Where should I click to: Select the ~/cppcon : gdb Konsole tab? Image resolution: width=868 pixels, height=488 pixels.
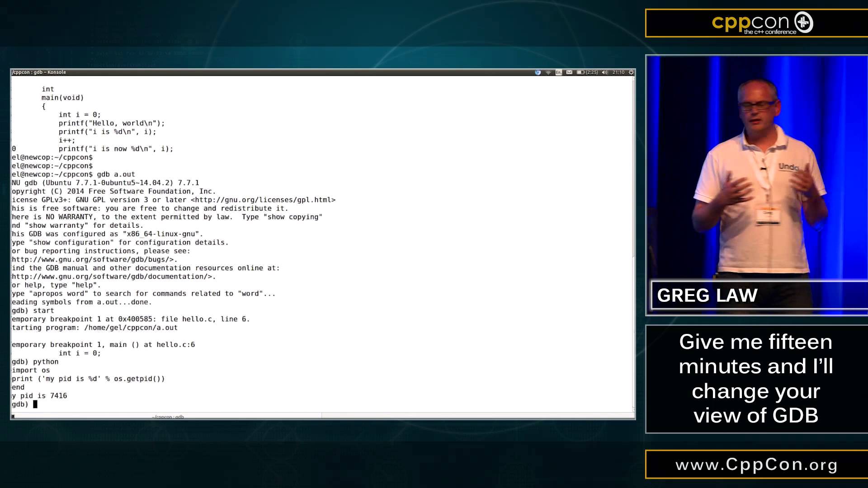click(168, 417)
